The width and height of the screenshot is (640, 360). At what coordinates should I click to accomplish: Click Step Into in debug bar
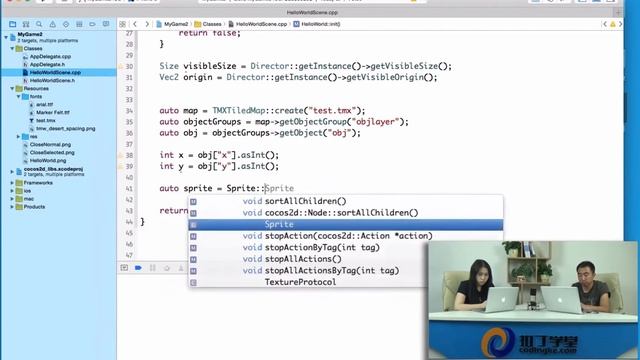(180, 268)
